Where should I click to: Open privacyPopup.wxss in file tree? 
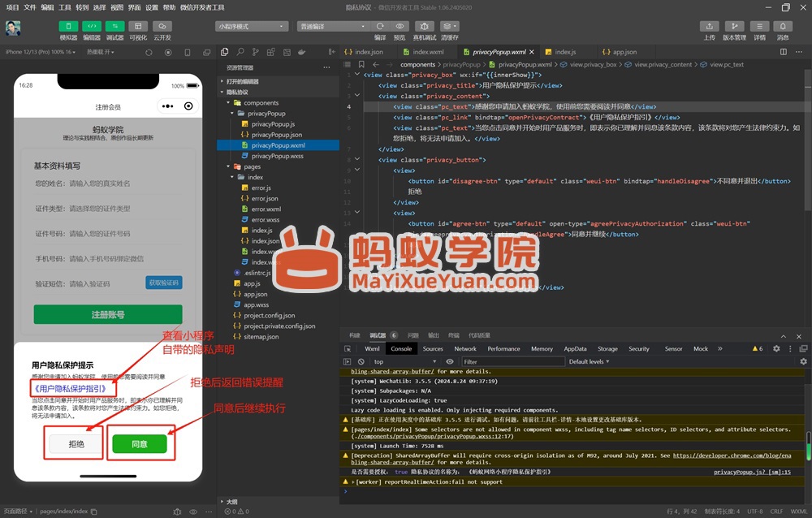click(x=277, y=156)
